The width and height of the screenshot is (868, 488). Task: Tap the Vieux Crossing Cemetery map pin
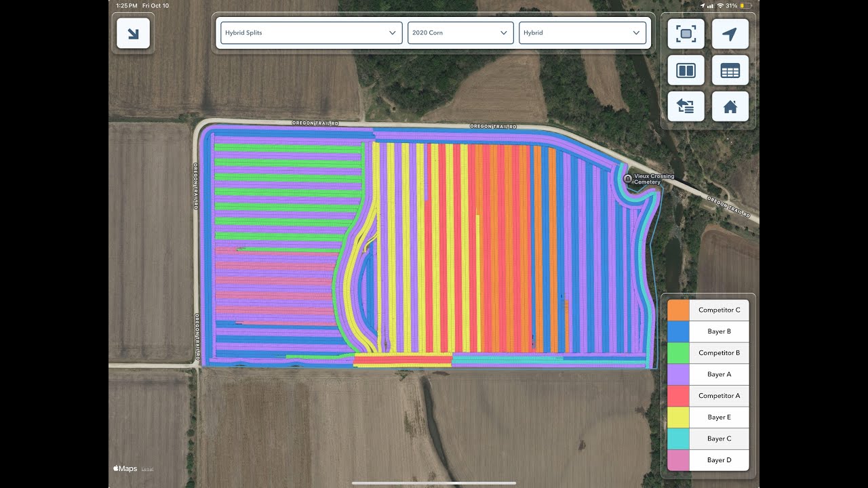tap(628, 178)
